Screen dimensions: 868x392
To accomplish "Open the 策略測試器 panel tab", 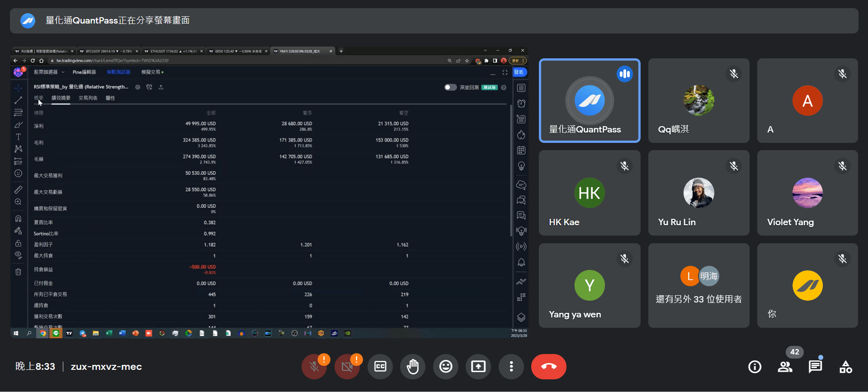I will pos(118,72).
